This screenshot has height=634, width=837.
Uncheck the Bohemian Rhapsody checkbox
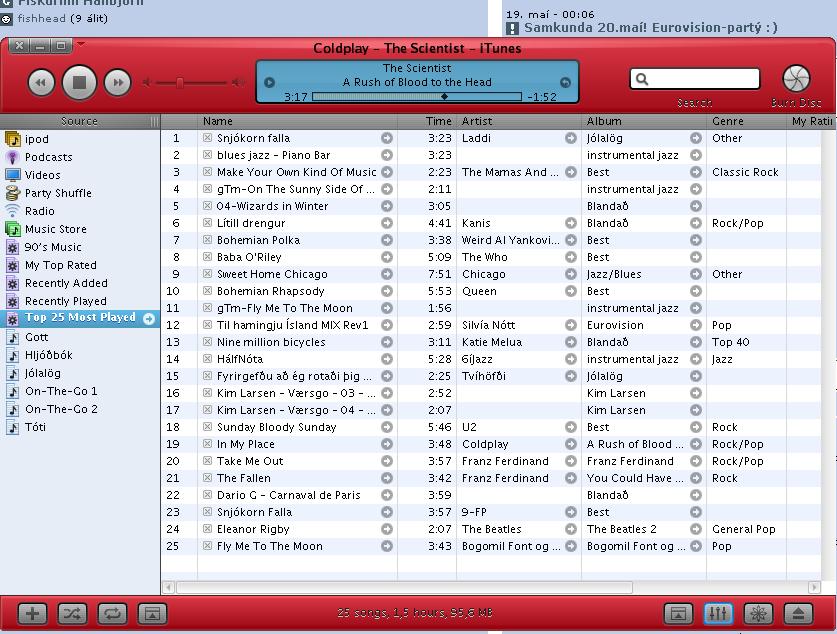[x=207, y=291]
